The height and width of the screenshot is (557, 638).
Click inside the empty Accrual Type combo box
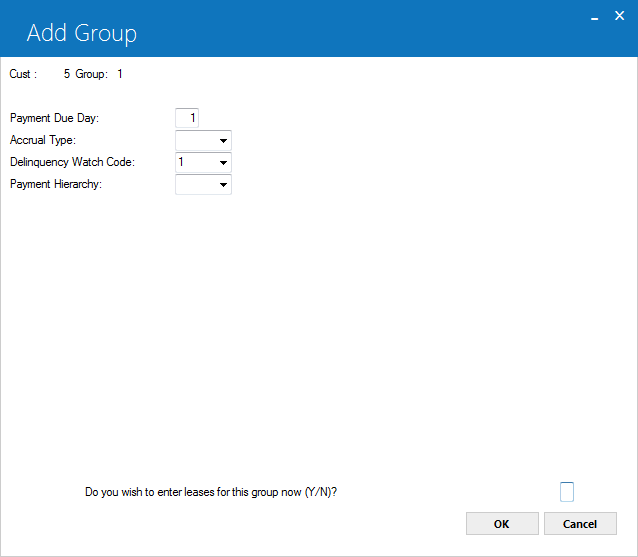[196, 140]
